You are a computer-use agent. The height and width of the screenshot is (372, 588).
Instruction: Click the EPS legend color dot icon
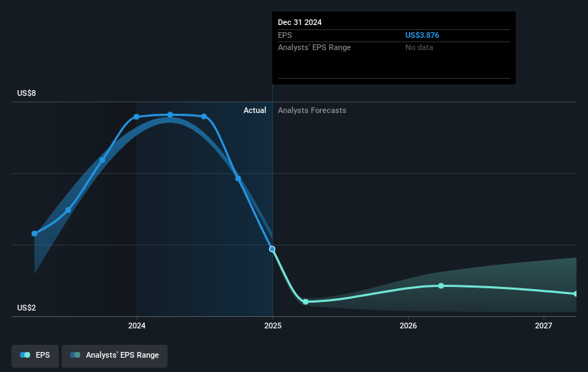tap(25, 355)
